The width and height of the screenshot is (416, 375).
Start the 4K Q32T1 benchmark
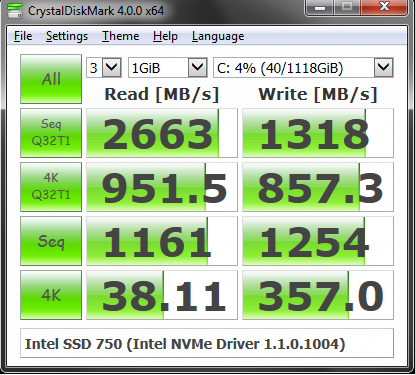tap(51, 187)
